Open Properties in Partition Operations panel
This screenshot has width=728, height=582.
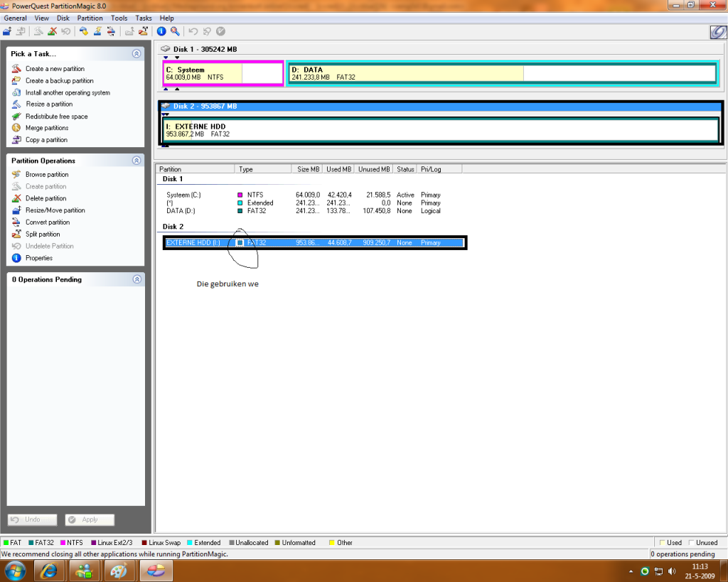[x=39, y=258]
